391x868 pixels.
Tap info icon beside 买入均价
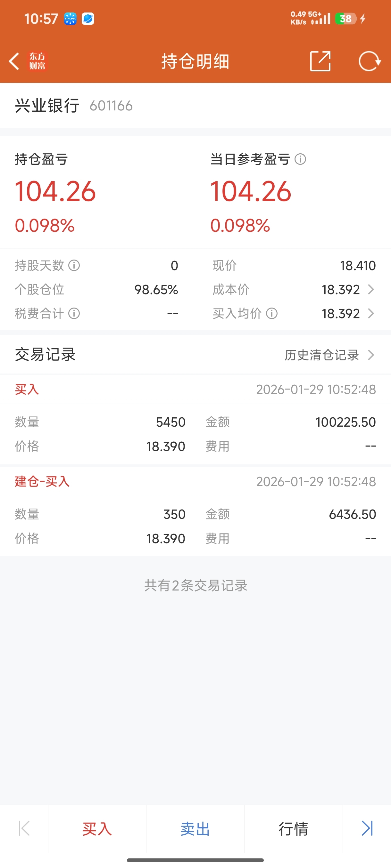(x=272, y=313)
